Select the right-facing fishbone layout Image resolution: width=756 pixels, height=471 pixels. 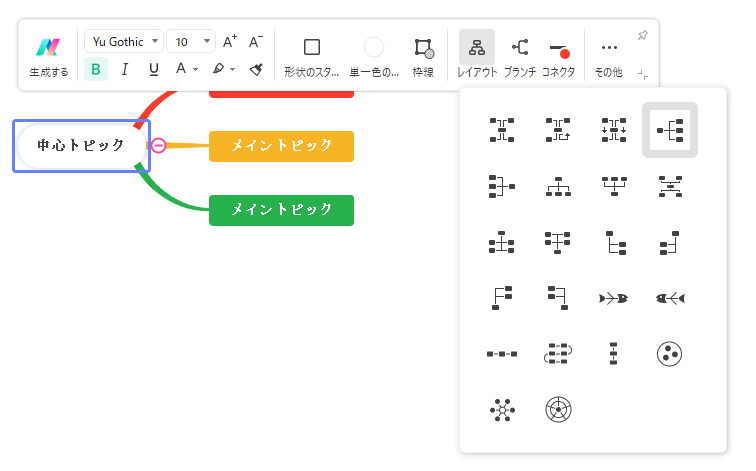tap(614, 298)
